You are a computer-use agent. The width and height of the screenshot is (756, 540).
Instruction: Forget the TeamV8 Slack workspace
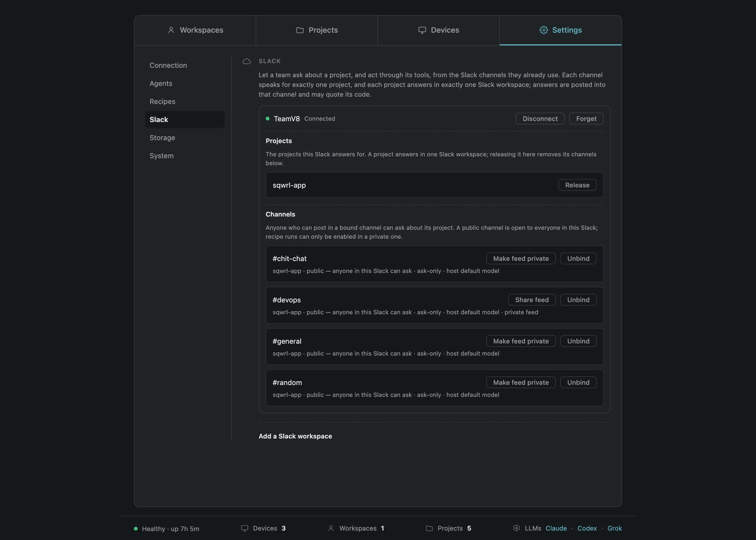(x=586, y=119)
